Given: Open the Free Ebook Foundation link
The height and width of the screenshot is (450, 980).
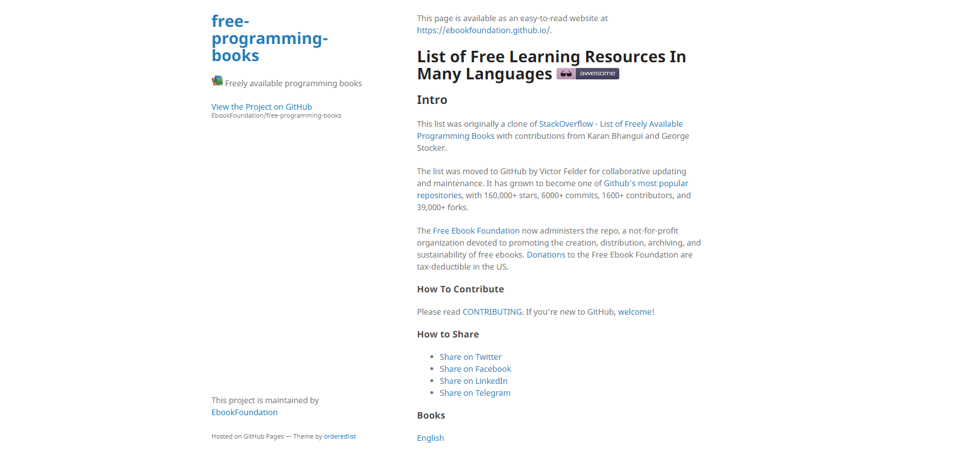Looking at the screenshot, I should tap(476, 231).
